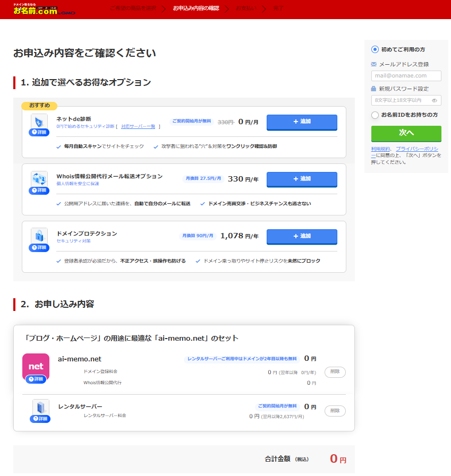Open 詳細 badge under ネットde診断
Screen dimensions: 451x476
point(39,133)
